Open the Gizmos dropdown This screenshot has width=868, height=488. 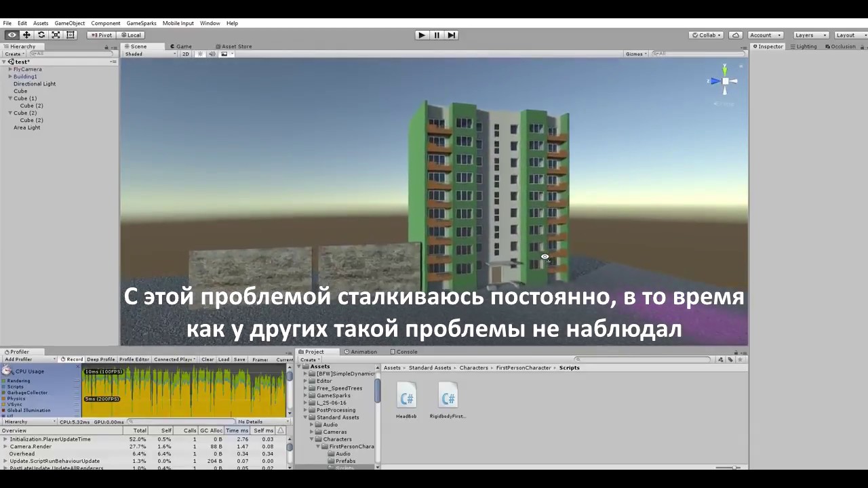636,54
